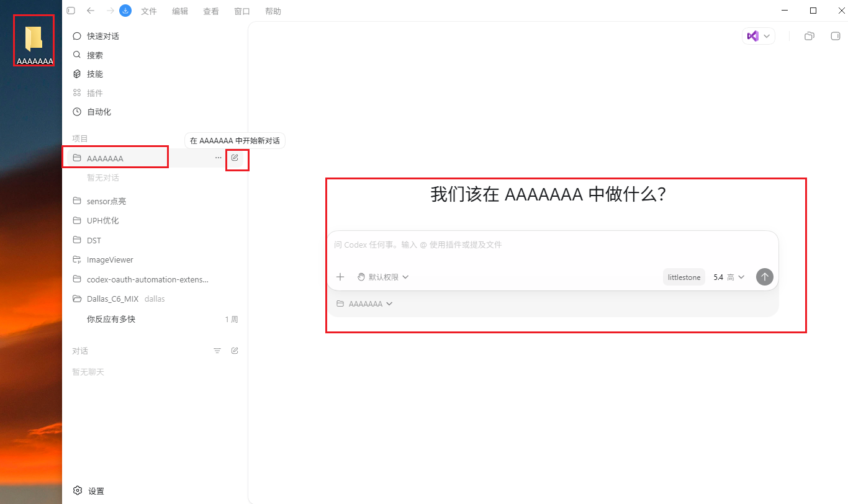Click the dallas label beside Dallas_C6_MIX
The height and width of the screenshot is (504, 848).
coord(155,299)
